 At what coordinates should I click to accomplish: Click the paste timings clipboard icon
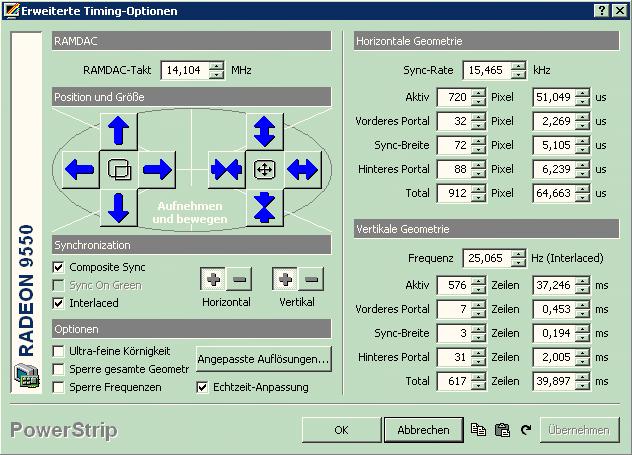click(x=502, y=430)
